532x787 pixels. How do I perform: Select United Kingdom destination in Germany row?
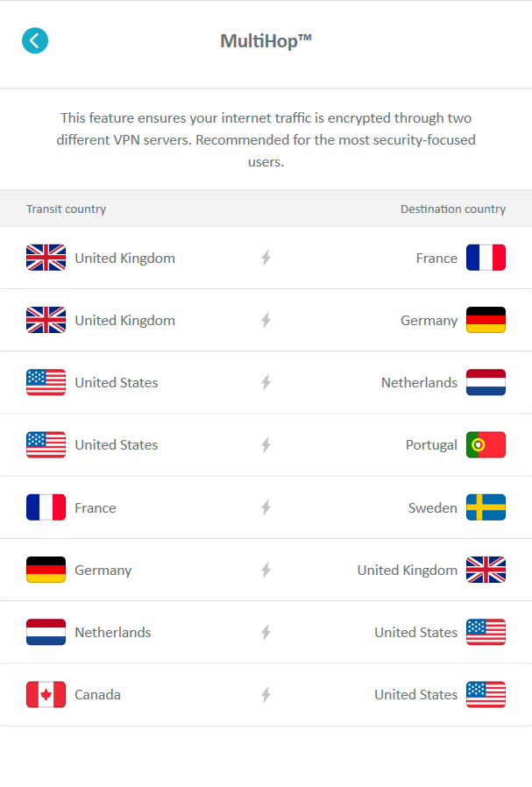[x=407, y=570]
